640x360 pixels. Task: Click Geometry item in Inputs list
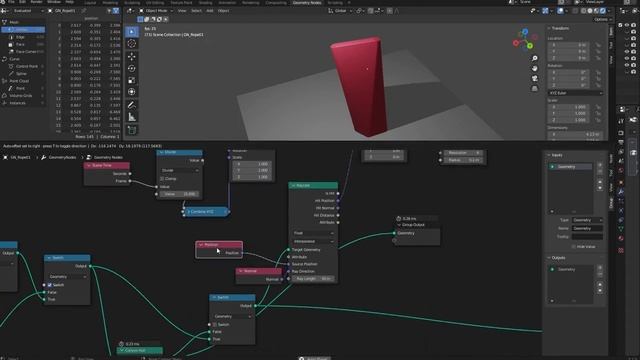click(x=571, y=167)
